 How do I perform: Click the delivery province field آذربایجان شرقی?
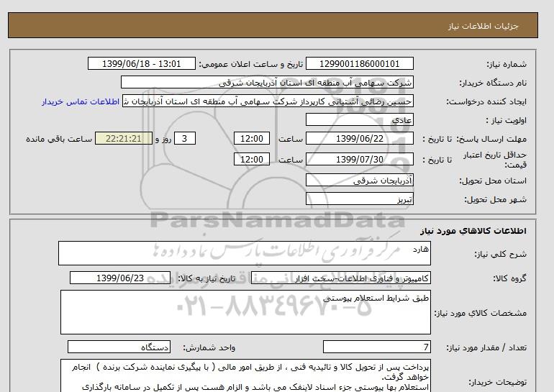[359, 181]
